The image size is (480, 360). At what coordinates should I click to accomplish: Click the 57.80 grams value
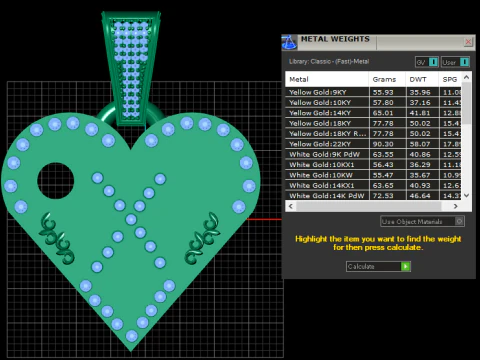point(383,103)
